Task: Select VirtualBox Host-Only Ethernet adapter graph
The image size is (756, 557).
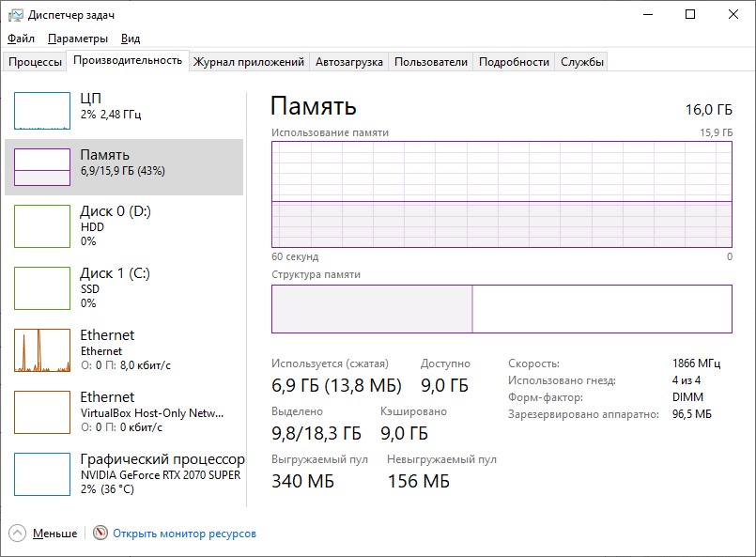Action: [42, 412]
